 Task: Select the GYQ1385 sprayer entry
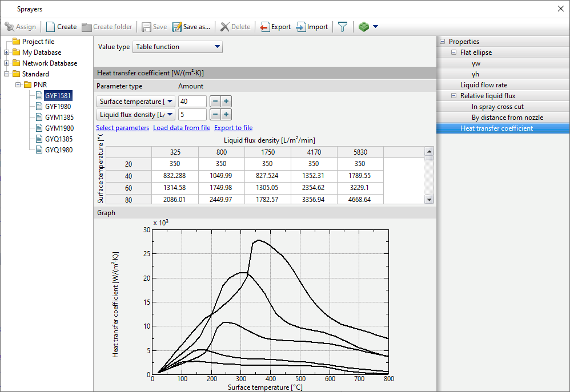coord(58,139)
